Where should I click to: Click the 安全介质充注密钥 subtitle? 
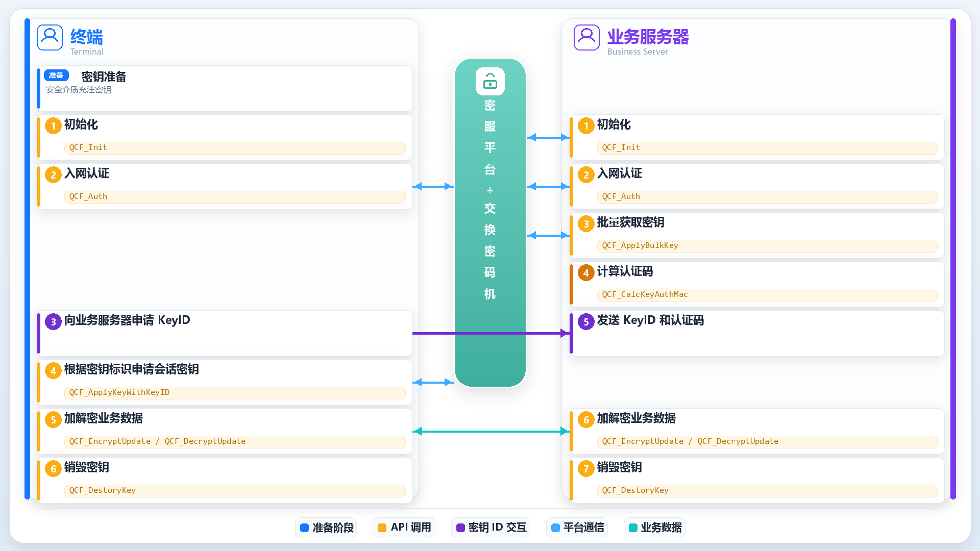coord(79,90)
